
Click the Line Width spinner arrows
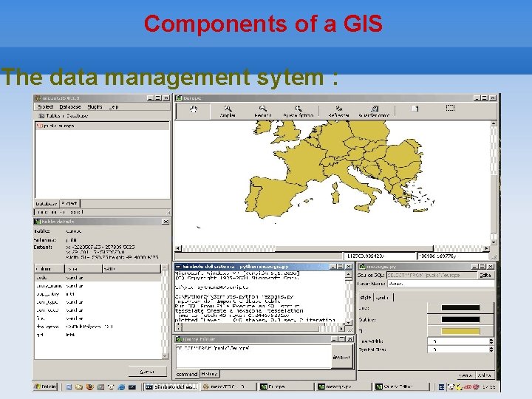click(491, 341)
